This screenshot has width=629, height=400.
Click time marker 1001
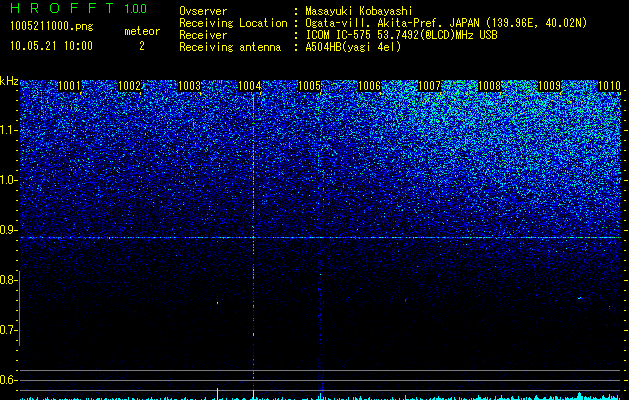click(69, 86)
